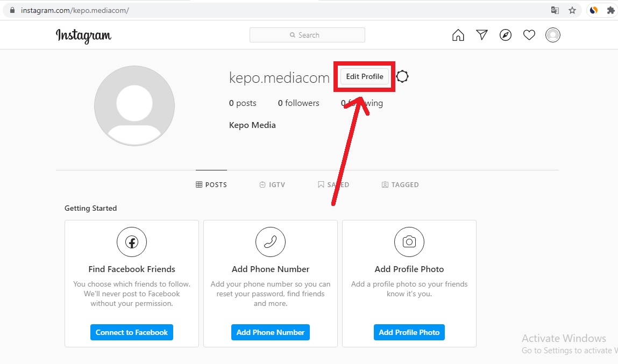Viewport: 618px width, 364px height.
Task: Click 'Add your phone number so you can' text
Action: pos(271,284)
